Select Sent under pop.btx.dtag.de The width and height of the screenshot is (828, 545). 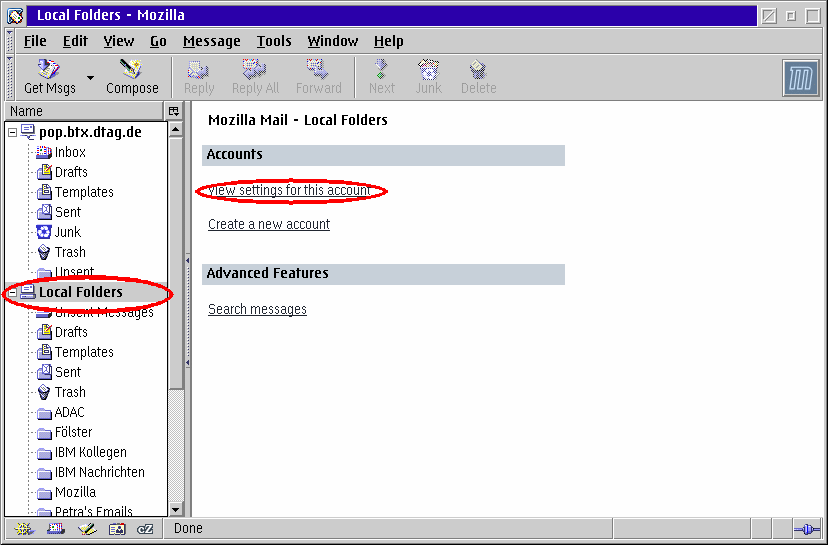(68, 212)
